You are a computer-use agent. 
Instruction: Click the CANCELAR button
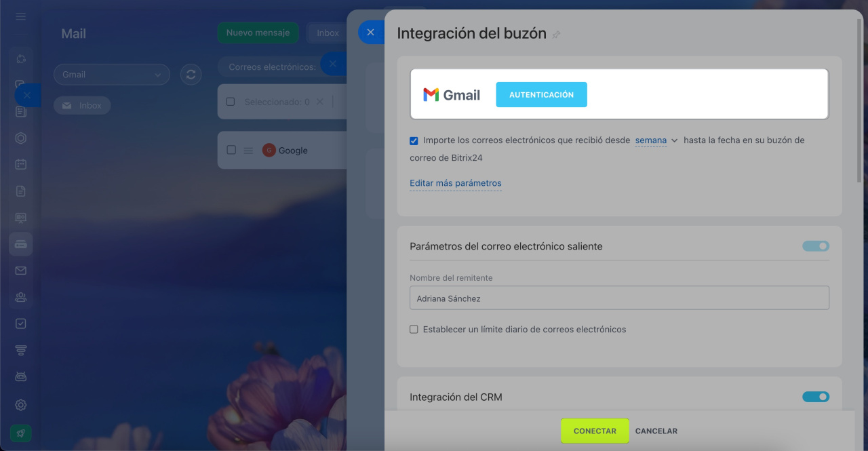tap(656, 431)
